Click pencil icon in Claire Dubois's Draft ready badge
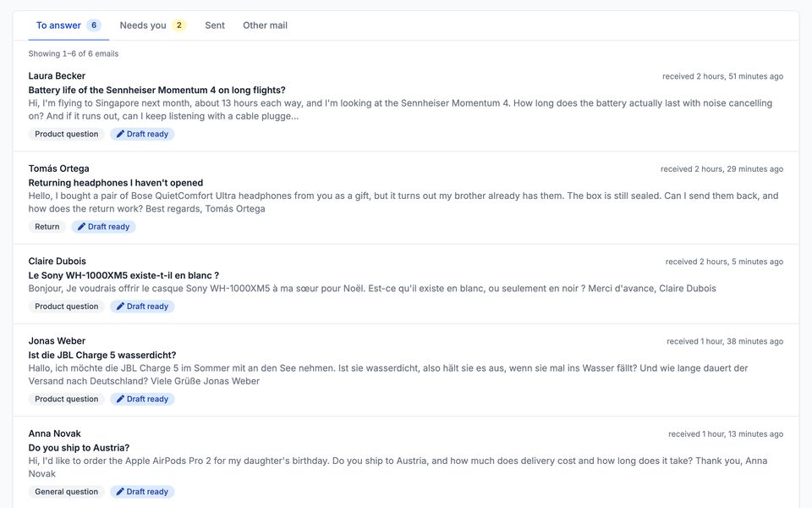The height and width of the screenshot is (508, 812). (x=120, y=306)
